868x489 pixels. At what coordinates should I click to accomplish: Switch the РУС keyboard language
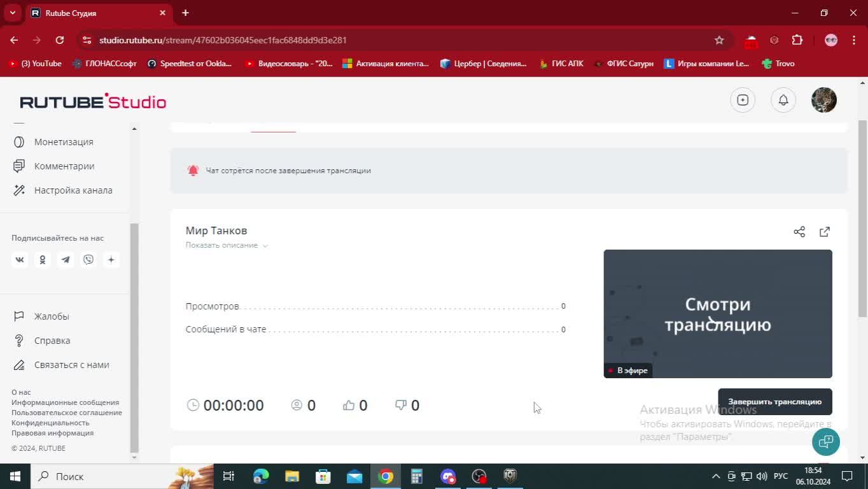coord(781,476)
